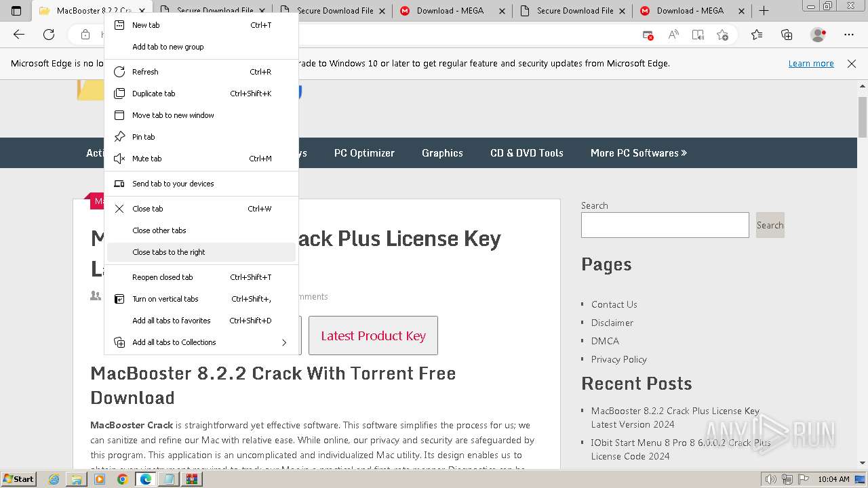Open the tab actions menu icon
Screen dimensions: 868x488
[x=16, y=11]
